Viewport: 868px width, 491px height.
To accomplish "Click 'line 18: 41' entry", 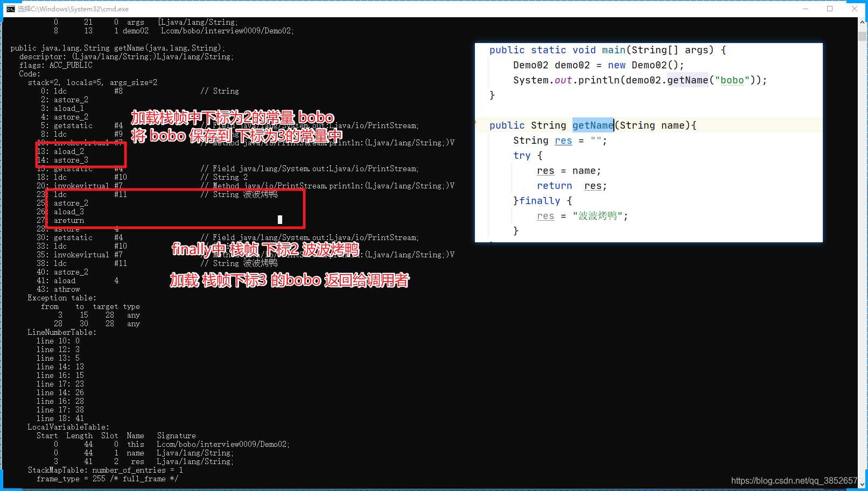I will coord(60,418).
